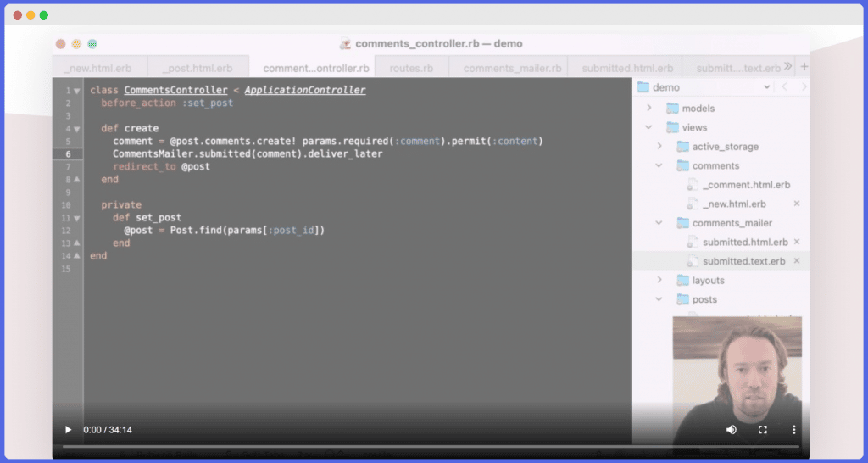Viewport: 868px width, 463px height.
Task: Click the webcam presenter thumbnail
Action: click(737, 381)
